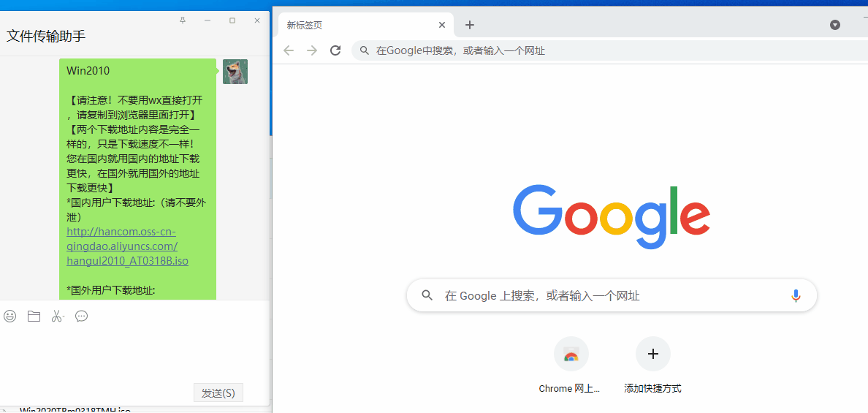Open a new Chrome tab with plus
The height and width of the screenshot is (413, 868).
(469, 25)
